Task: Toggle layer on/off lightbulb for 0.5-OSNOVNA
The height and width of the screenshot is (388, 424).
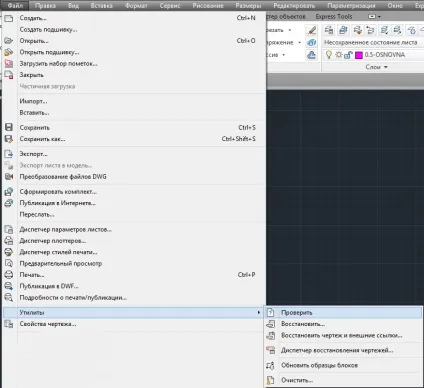Action: pos(329,55)
